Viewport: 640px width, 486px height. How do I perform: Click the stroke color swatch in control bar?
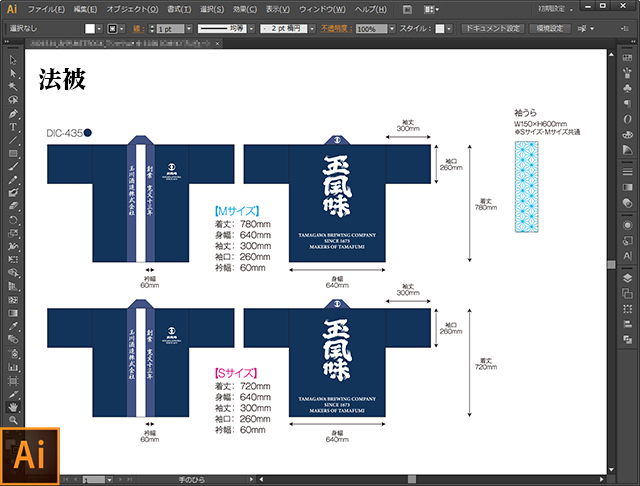click(x=112, y=29)
